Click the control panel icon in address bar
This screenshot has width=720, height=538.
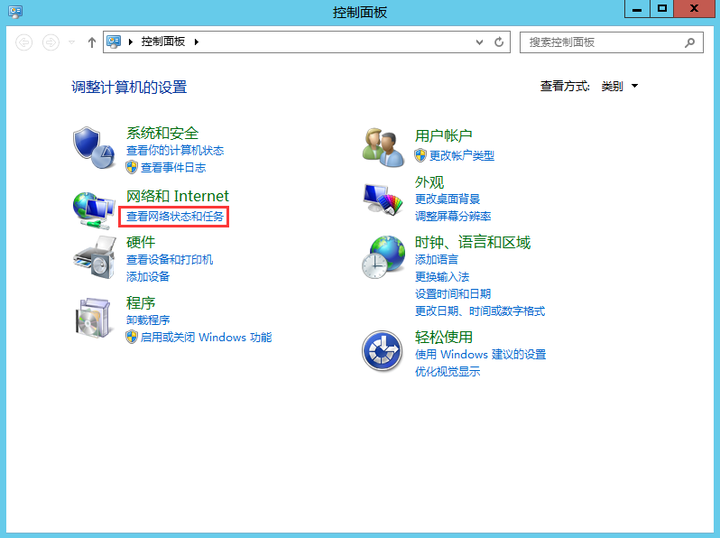113,42
